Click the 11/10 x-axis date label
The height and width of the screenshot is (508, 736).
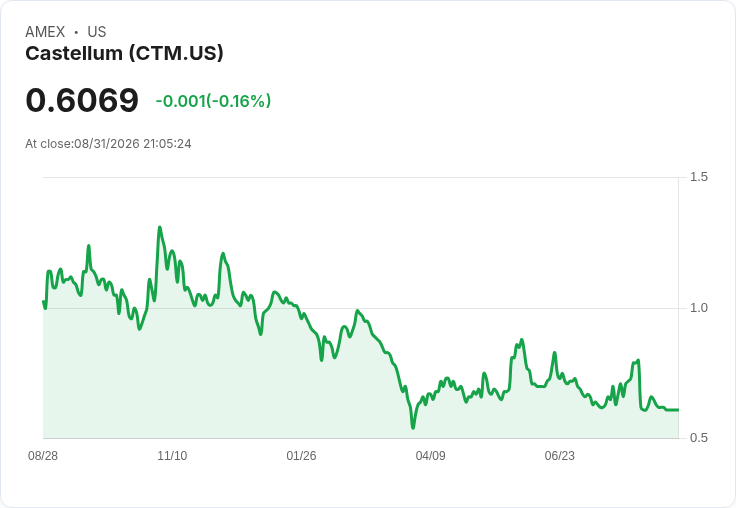pos(172,456)
